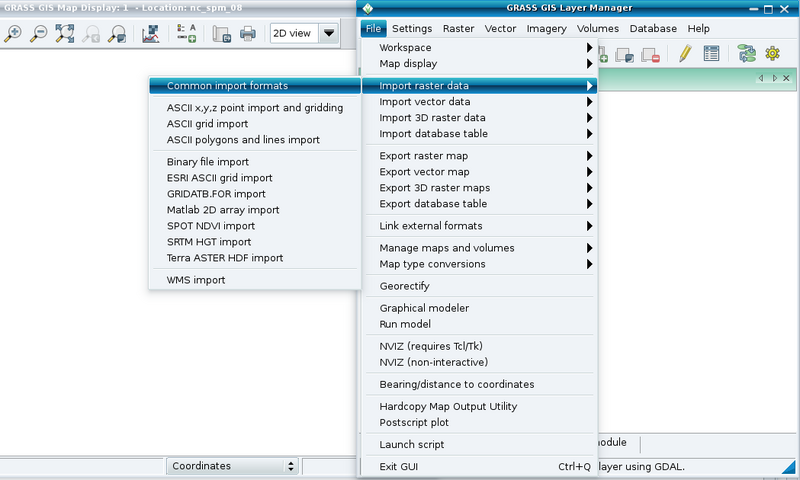This screenshot has width=800, height=480.
Task: Launch graphical modeler toolbar icon
Action: click(x=745, y=54)
